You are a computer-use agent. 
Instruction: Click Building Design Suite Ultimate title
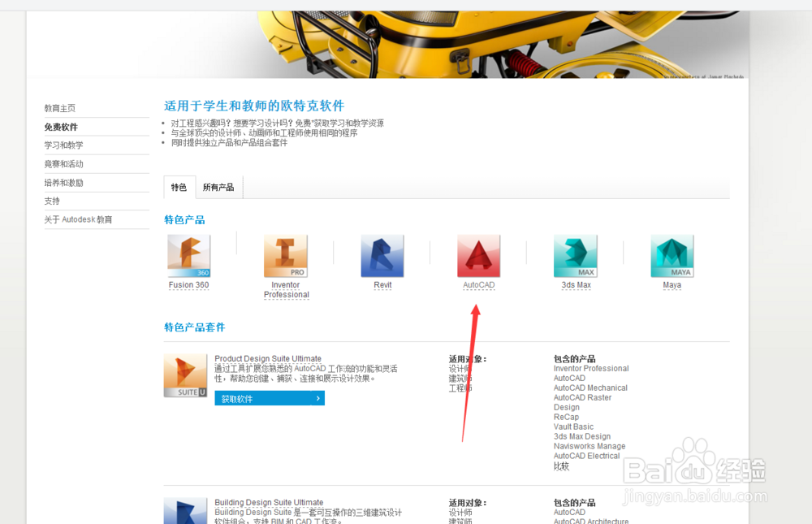[269, 502]
